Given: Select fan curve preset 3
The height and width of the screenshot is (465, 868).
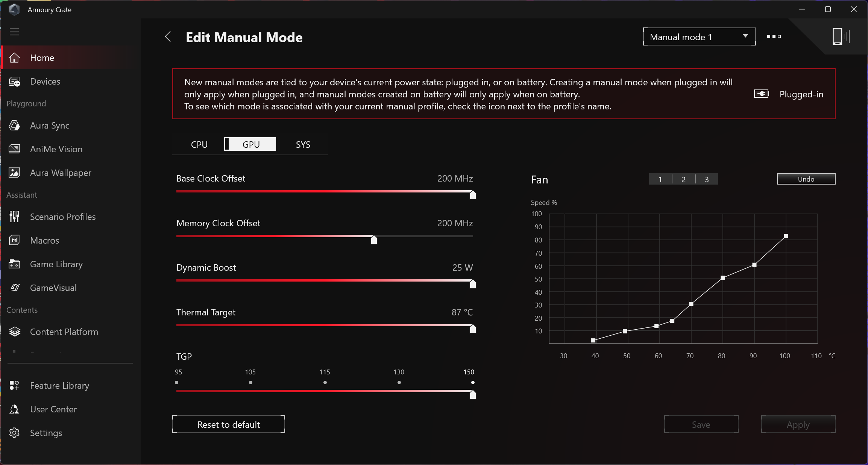Looking at the screenshot, I should pos(707,179).
